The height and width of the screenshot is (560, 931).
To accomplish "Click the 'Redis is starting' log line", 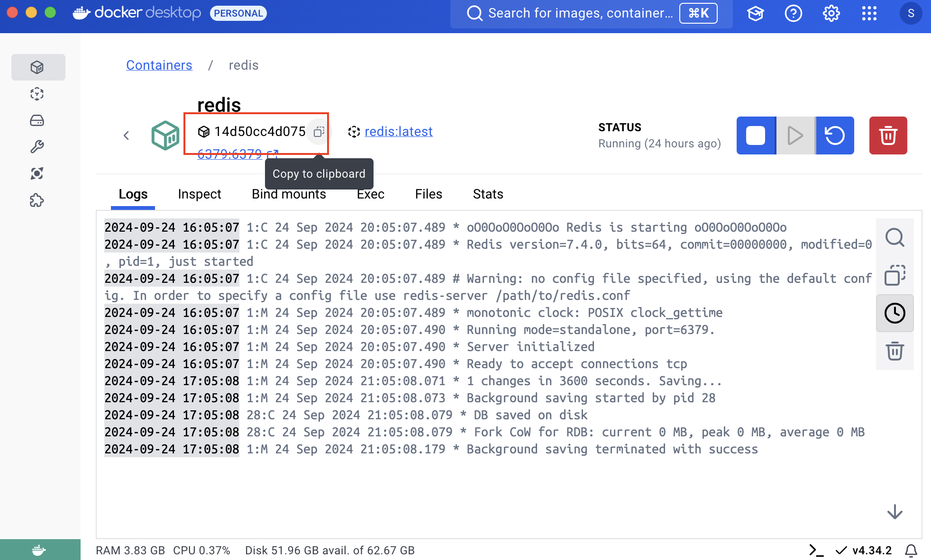I will tap(446, 227).
